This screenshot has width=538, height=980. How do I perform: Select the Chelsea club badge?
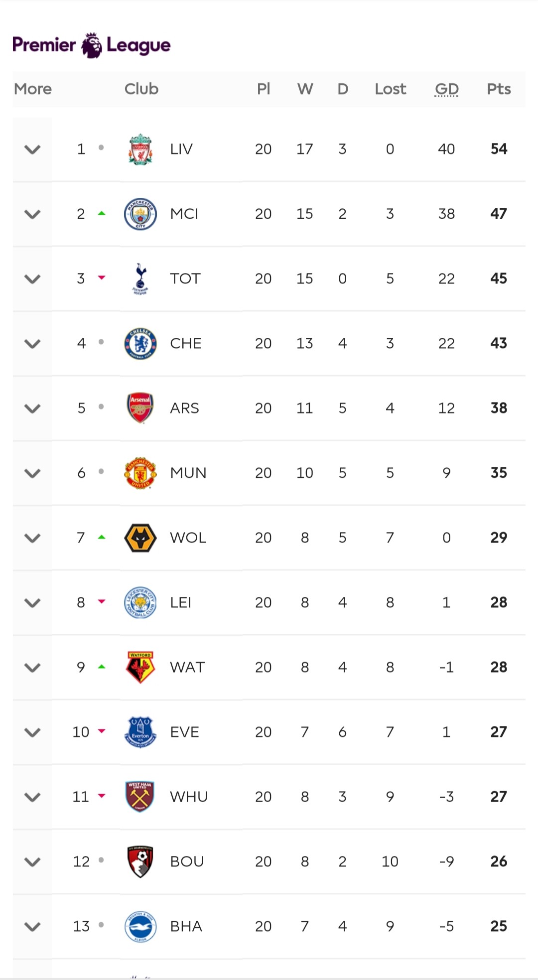140,343
